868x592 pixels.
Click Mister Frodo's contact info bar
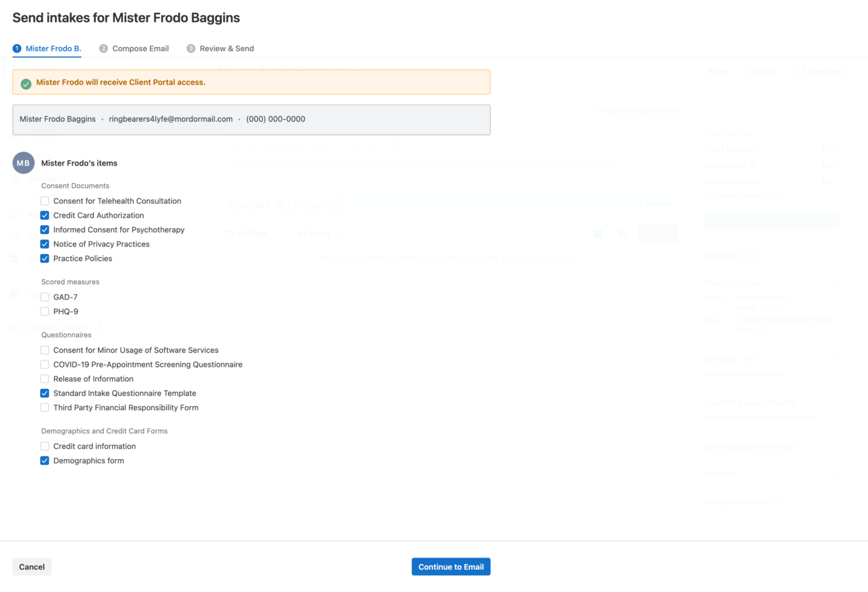pos(251,119)
